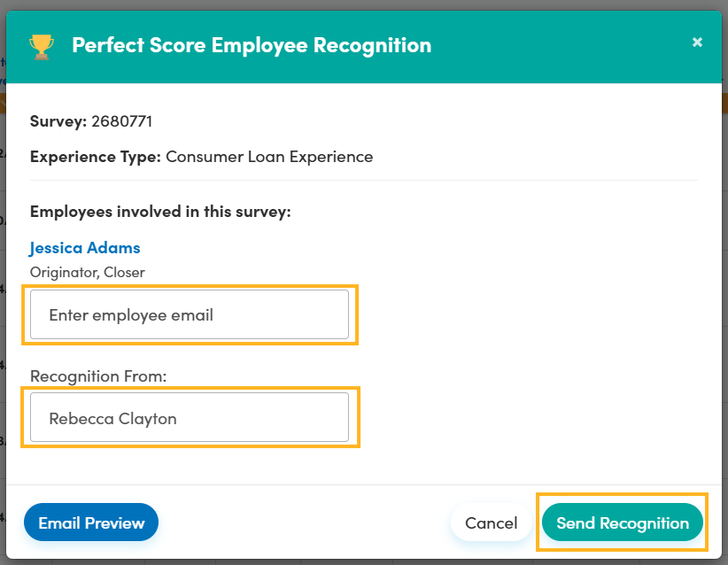Open the Email Preview
This screenshot has height=565, width=728.
pyautogui.click(x=91, y=522)
